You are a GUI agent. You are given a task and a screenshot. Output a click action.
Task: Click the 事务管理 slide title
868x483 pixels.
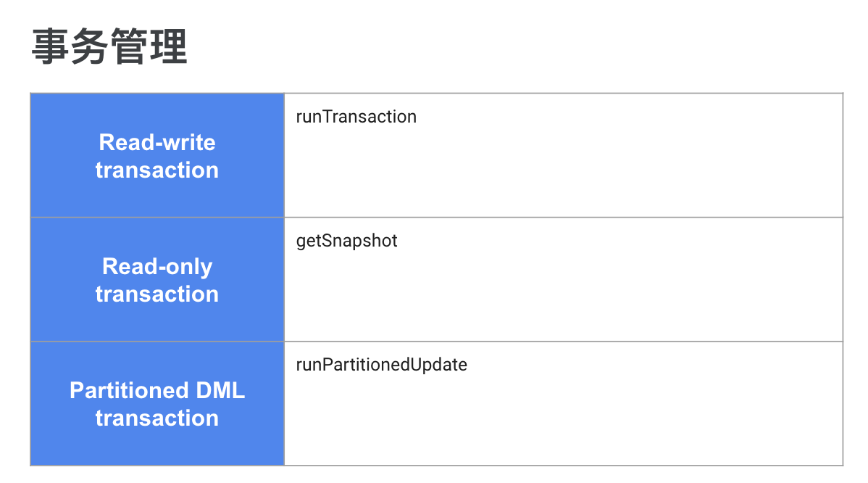(x=109, y=46)
